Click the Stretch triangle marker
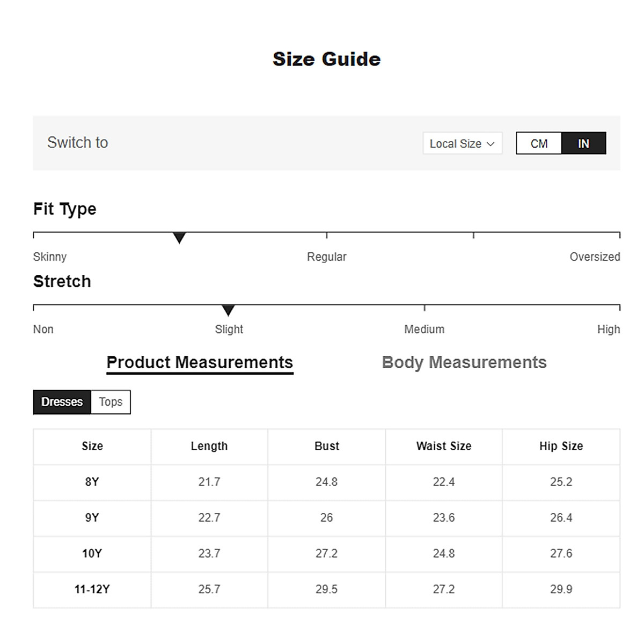This screenshot has width=644, height=644. pyautogui.click(x=228, y=310)
